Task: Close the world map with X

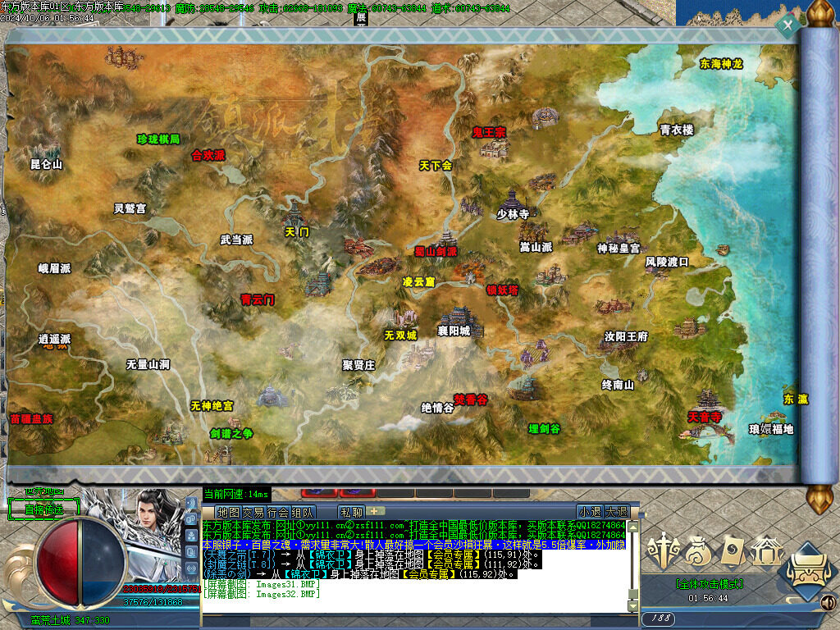Action: tap(787, 25)
